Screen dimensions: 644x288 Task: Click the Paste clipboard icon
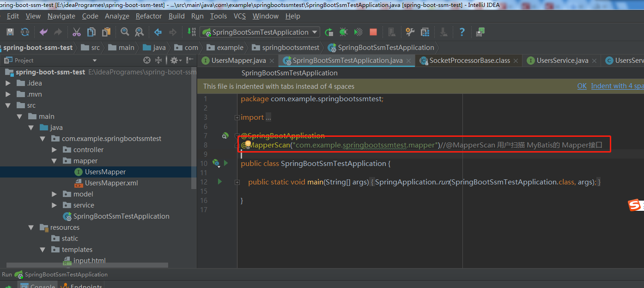106,32
